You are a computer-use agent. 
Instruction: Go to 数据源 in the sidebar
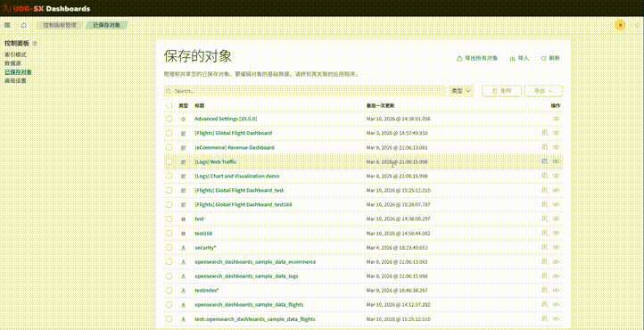pyautogui.click(x=12, y=63)
